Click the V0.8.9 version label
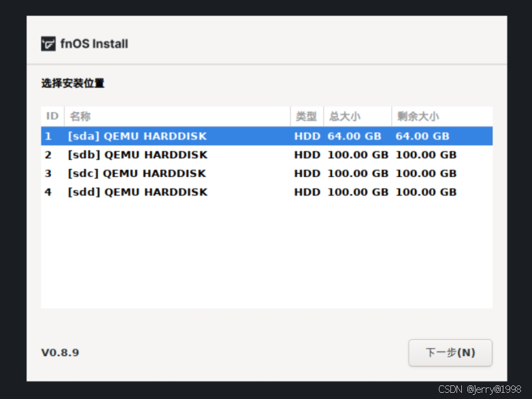The width and height of the screenshot is (532, 399). point(60,353)
